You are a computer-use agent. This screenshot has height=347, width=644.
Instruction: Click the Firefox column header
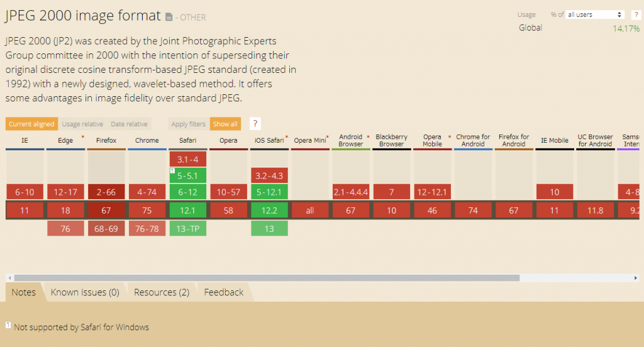click(106, 140)
